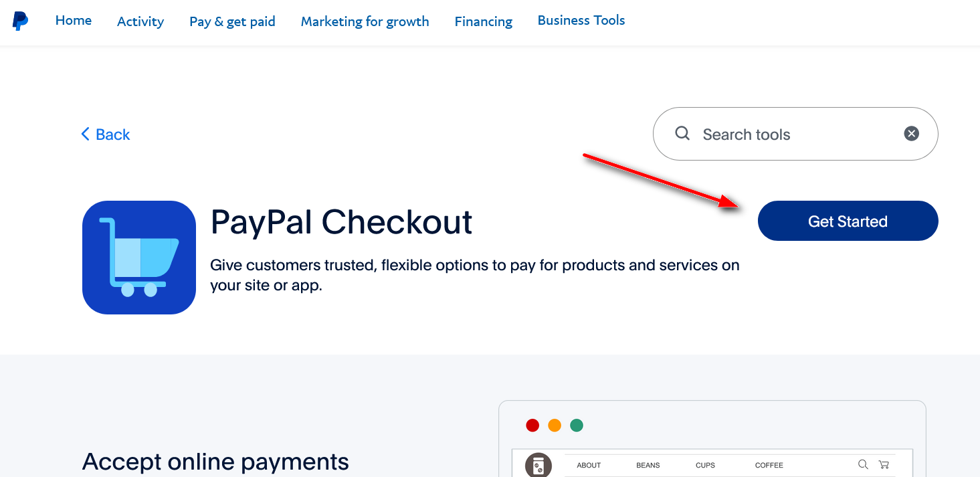Click the red dot in mock browser

pos(532,425)
